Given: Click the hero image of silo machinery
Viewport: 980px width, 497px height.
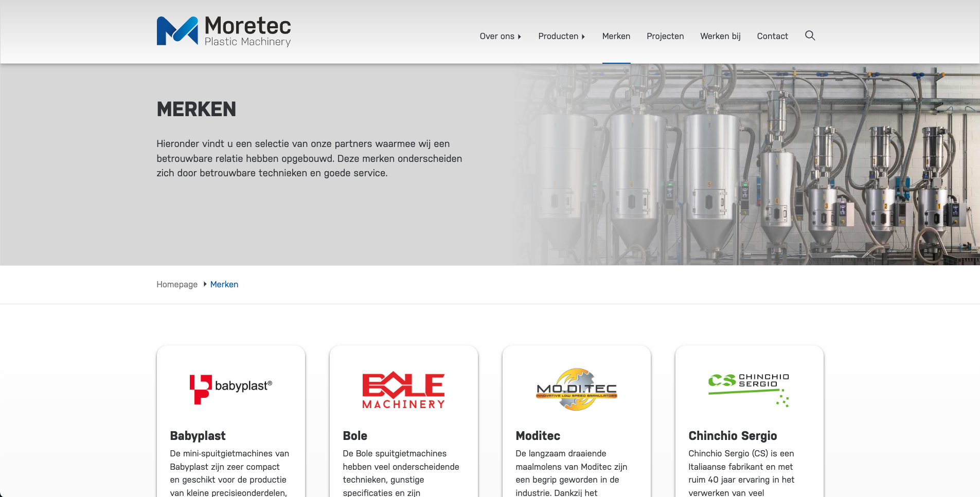Looking at the screenshot, I should [746, 164].
